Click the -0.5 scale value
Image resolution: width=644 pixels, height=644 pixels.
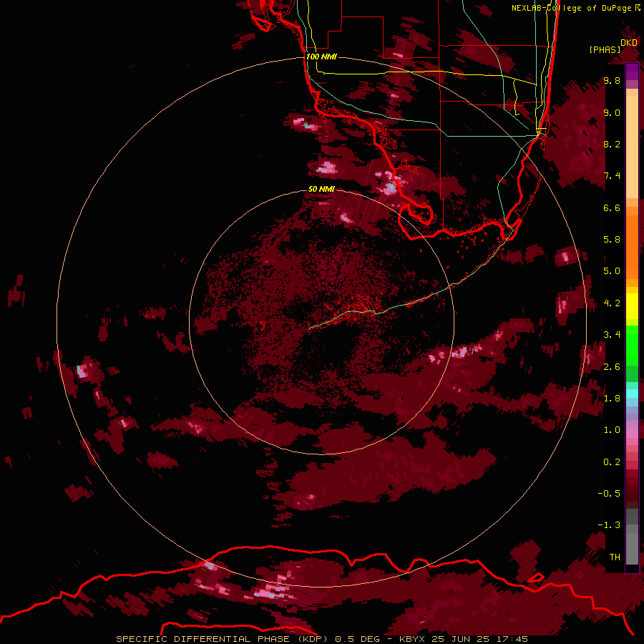coord(609,493)
